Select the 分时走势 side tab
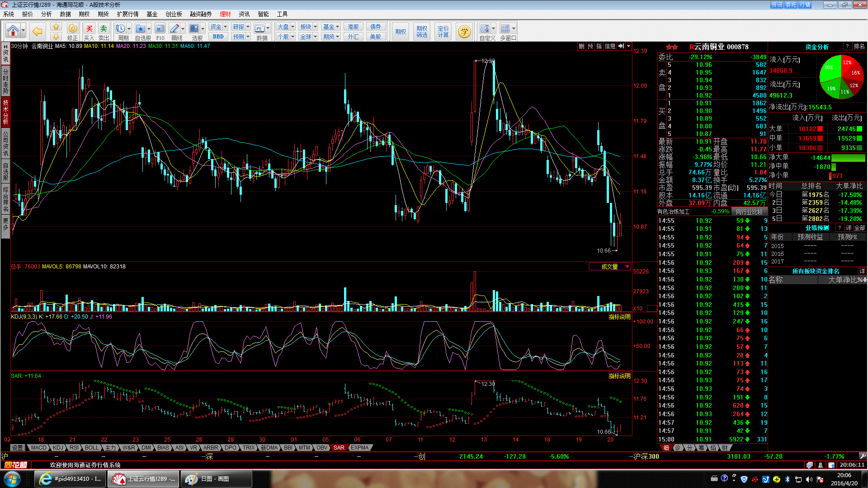 pyautogui.click(x=5, y=80)
